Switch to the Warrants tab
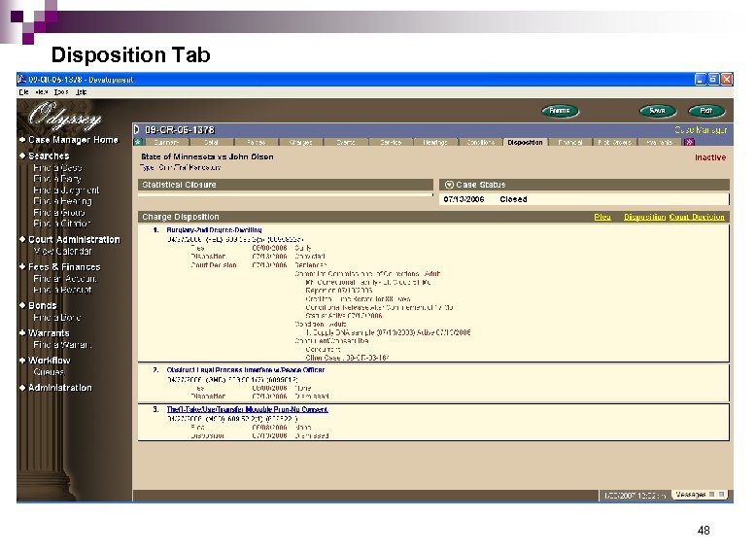Image resolution: width=756 pixels, height=553 pixels. pyautogui.click(x=659, y=142)
